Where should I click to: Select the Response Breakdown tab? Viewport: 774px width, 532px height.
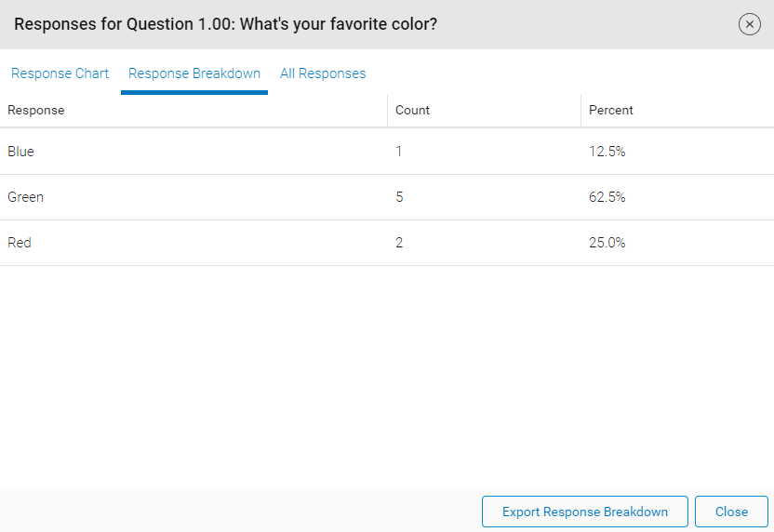tap(194, 73)
